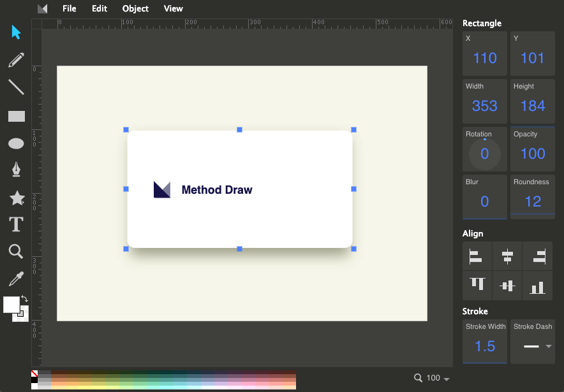Choose the Star shape tool
564x392 pixels.
coord(16,198)
